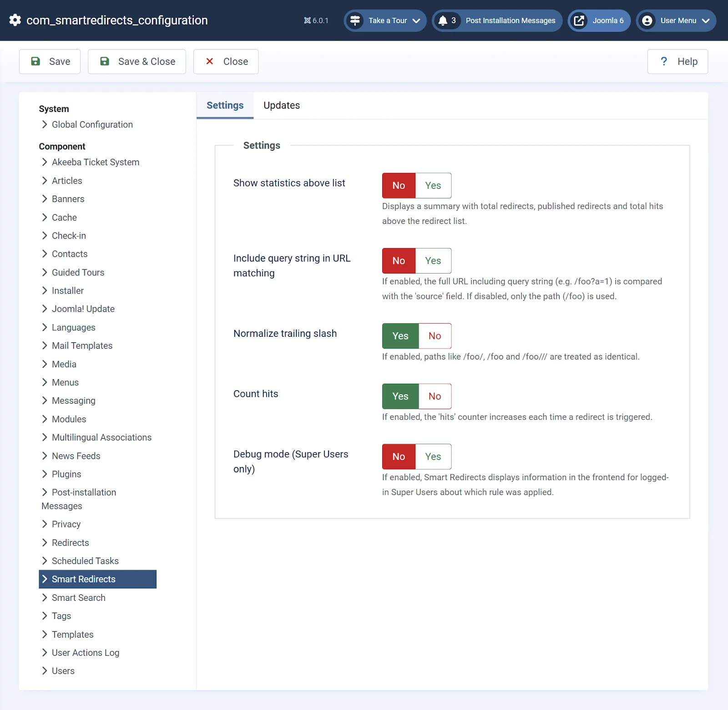Open the Akeeba Ticket System options
This screenshot has width=728, height=710.
(95, 162)
